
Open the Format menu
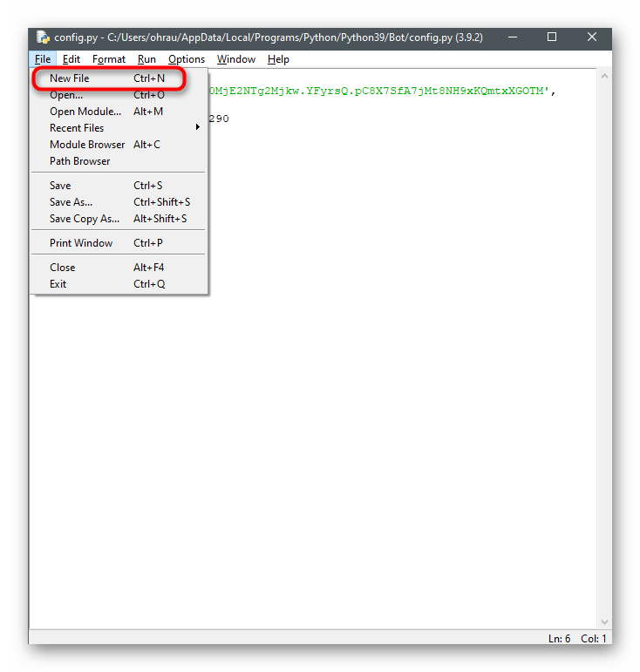109,59
